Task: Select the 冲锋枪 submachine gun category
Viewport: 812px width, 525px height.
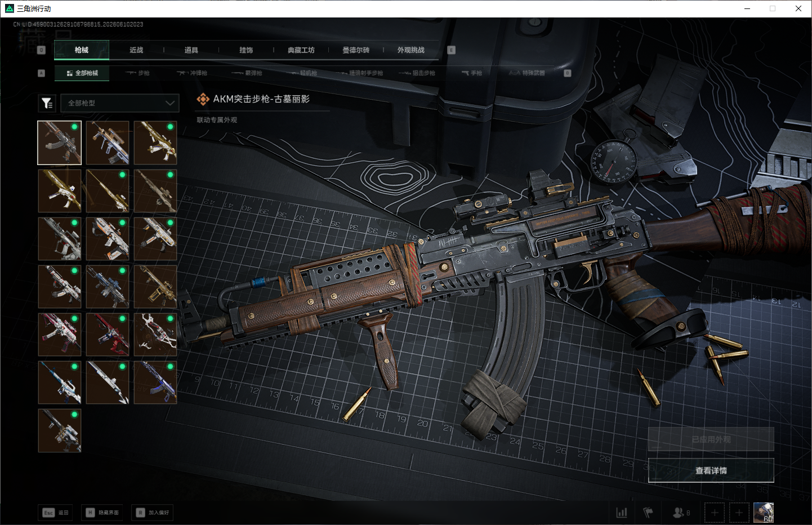Action: [192, 73]
